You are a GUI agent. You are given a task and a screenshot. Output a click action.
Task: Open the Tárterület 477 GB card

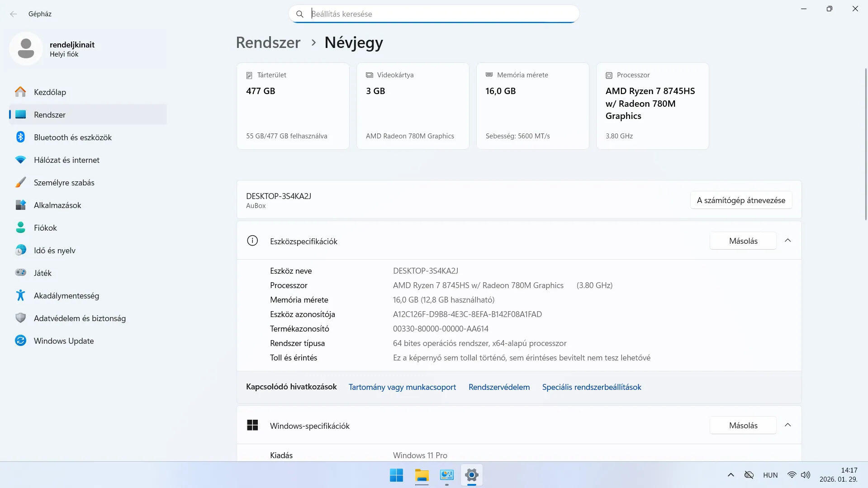tap(293, 106)
